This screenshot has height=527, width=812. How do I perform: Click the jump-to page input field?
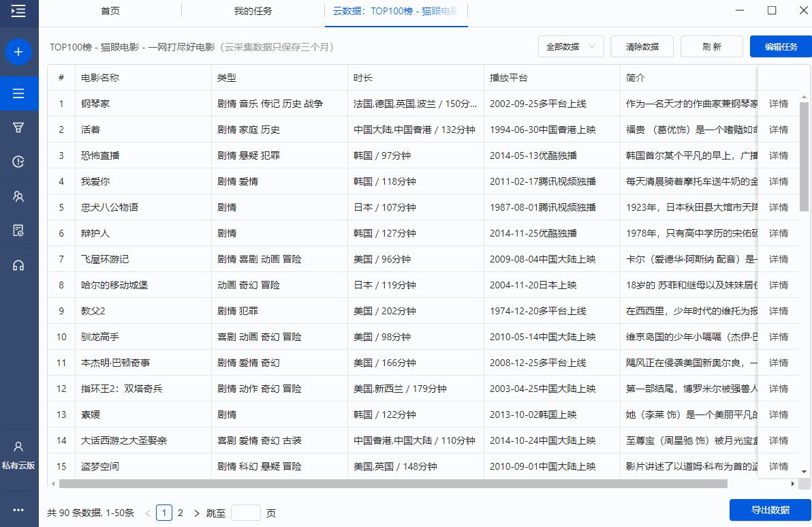245,513
